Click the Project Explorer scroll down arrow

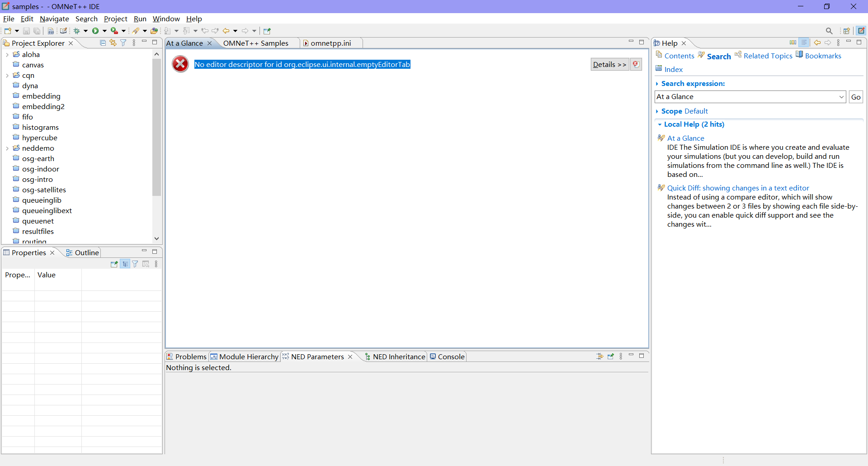click(x=156, y=238)
